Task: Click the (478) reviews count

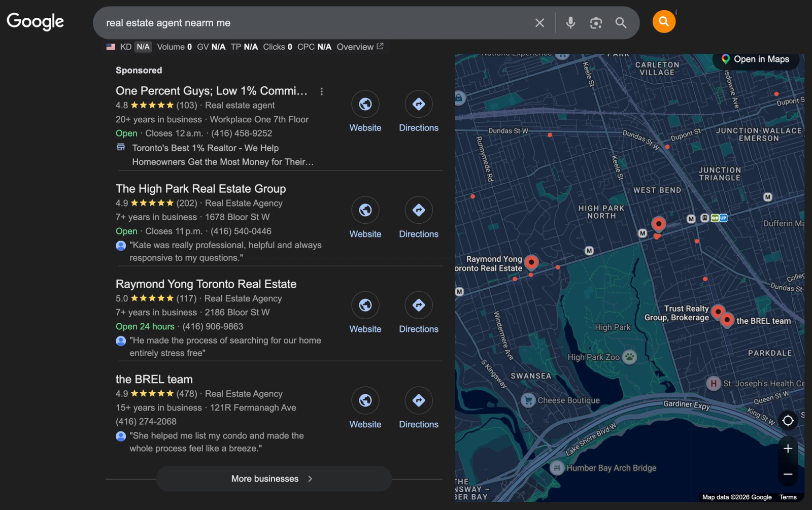Action: tap(187, 394)
